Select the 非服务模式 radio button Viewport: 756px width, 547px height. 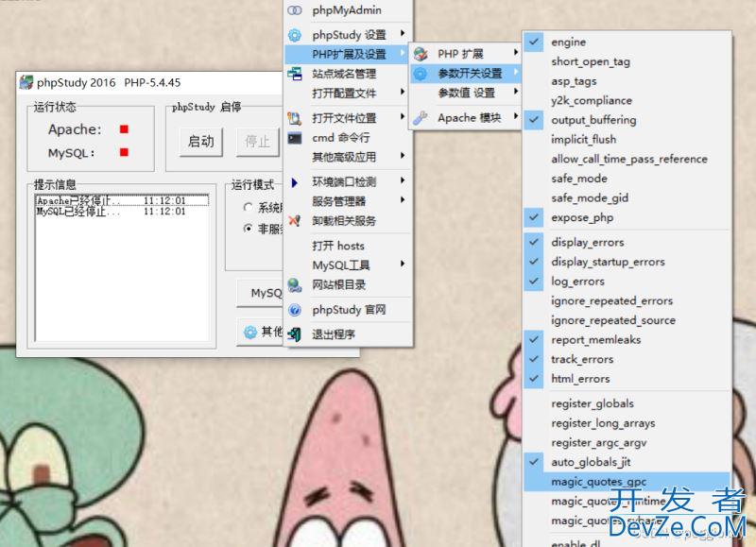click(x=248, y=229)
